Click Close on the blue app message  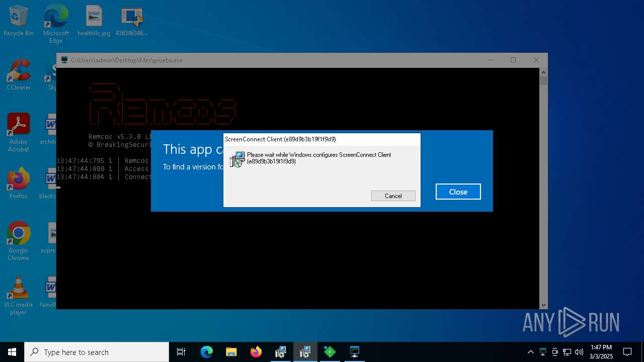[458, 192]
